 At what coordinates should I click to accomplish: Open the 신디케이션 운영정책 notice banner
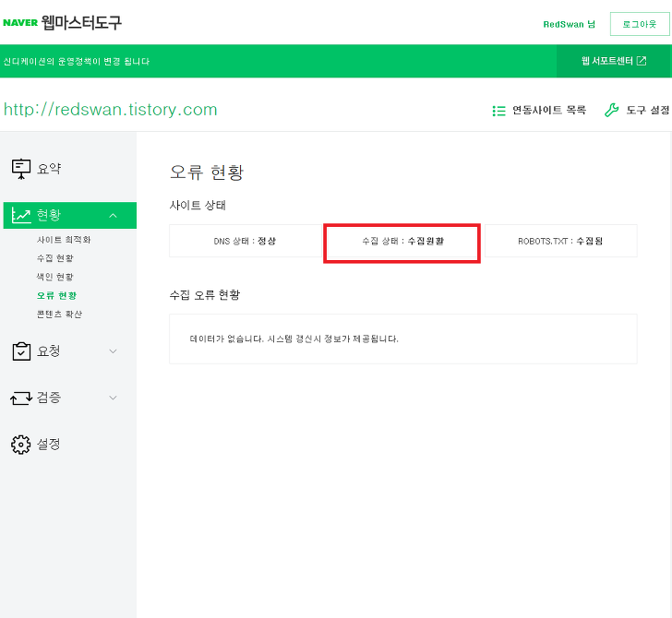tap(77, 61)
